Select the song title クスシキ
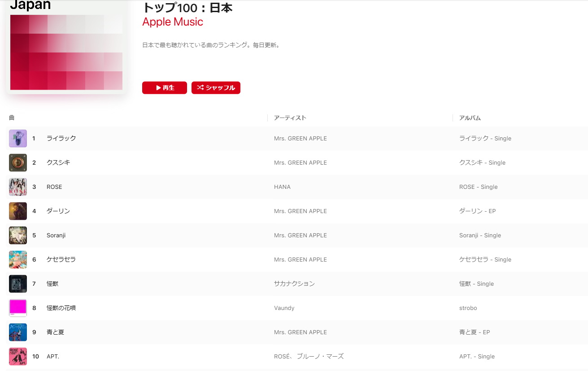The width and height of the screenshot is (588, 371). tap(58, 163)
